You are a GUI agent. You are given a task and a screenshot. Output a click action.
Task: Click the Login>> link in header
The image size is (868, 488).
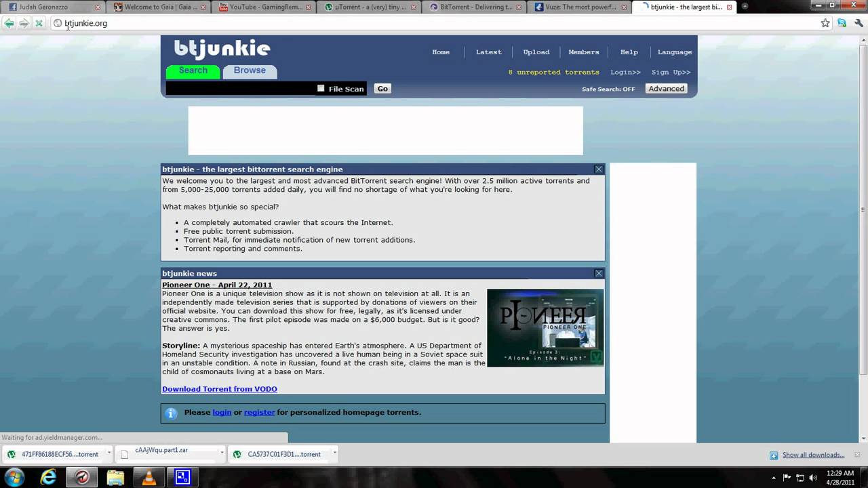click(x=625, y=72)
